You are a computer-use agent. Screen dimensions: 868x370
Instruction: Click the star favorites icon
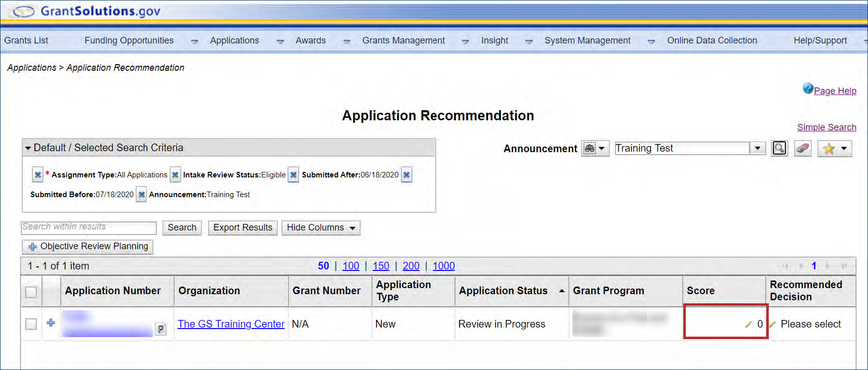(829, 149)
